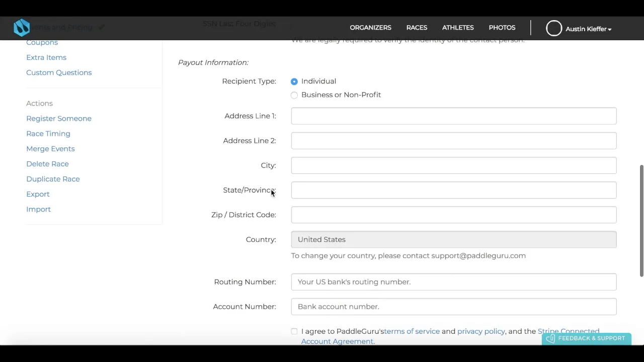The width and height of the screenshot is (644, 362).
Task: Tick the terms agreement checkbox
Action: 294,331
